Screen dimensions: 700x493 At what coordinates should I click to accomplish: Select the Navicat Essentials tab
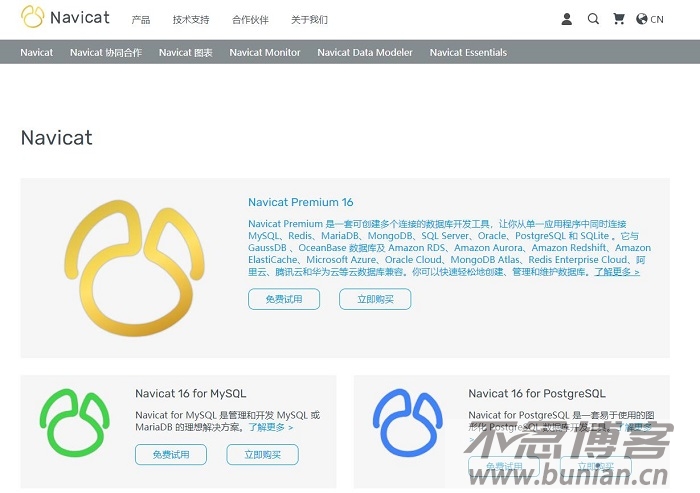468,52
